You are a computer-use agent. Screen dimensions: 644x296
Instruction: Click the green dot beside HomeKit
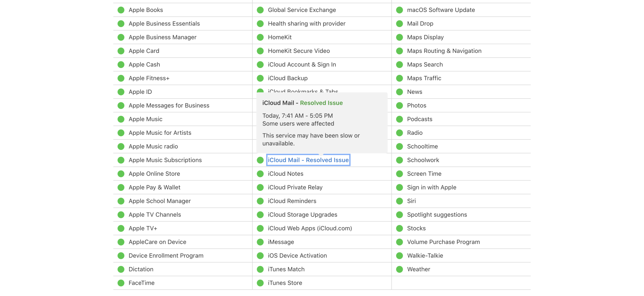[260, 37]
